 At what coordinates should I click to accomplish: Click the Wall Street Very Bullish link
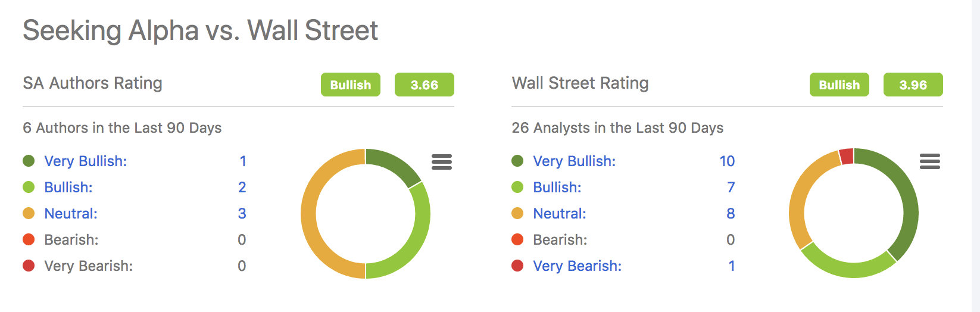click(574, 161)
